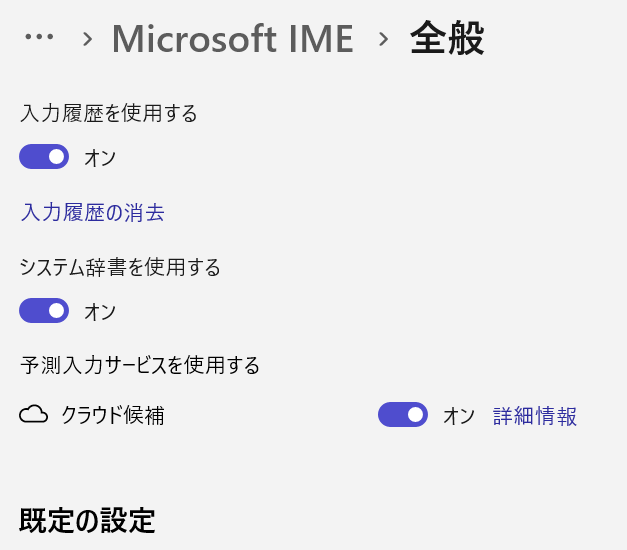Click オン text next to 詳細情報
627x550 pixels.
click(459, 416)
